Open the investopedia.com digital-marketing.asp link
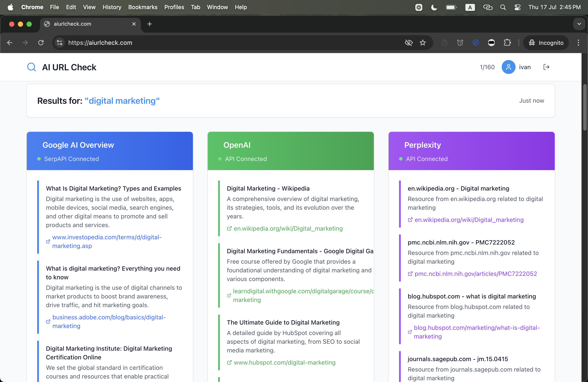This screenshot has width=588, height=382. (107, 241)
